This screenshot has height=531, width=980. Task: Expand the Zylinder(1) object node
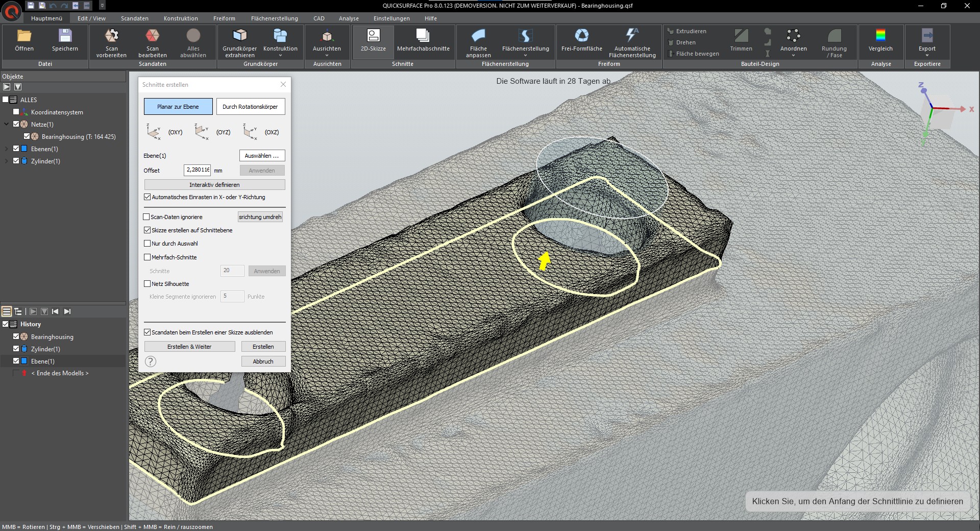[6, 161]
